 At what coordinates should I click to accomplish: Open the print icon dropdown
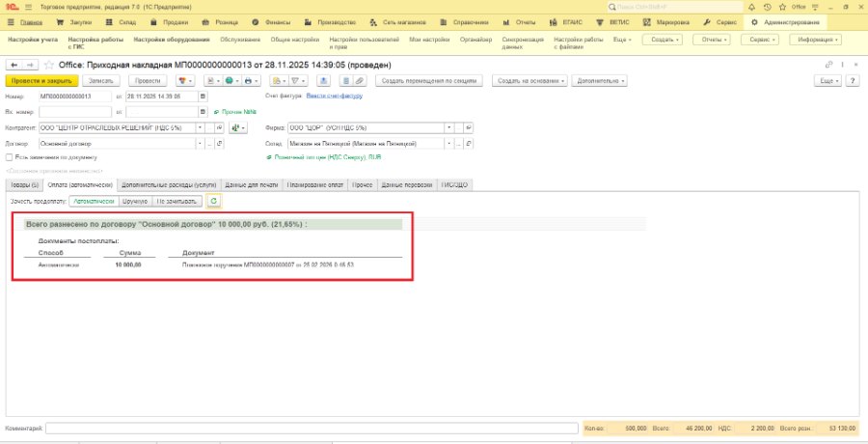pos(252,81)
